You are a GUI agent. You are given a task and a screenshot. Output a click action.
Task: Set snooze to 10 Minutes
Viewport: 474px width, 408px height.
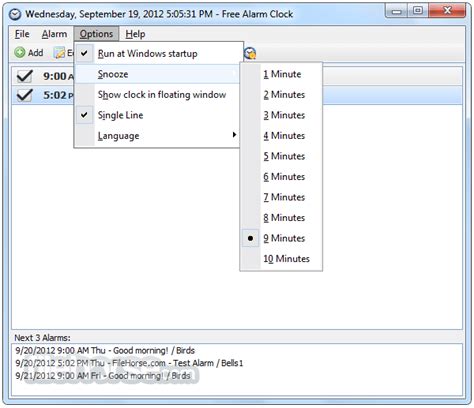(281, 259)
